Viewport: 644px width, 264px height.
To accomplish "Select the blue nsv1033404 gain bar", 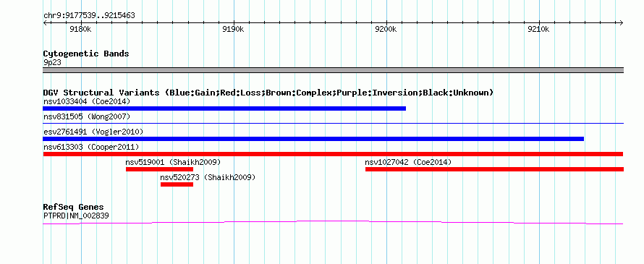I will [224, 108].
